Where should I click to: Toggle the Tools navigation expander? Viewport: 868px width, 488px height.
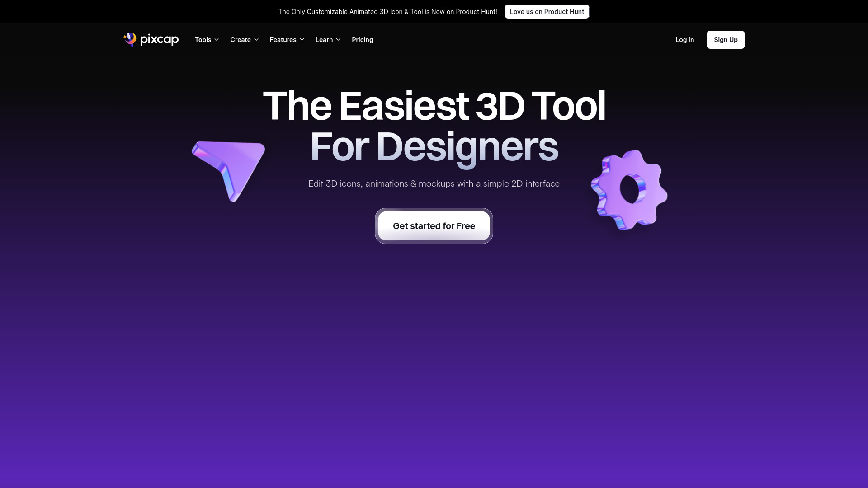click(x=206, y=39)
